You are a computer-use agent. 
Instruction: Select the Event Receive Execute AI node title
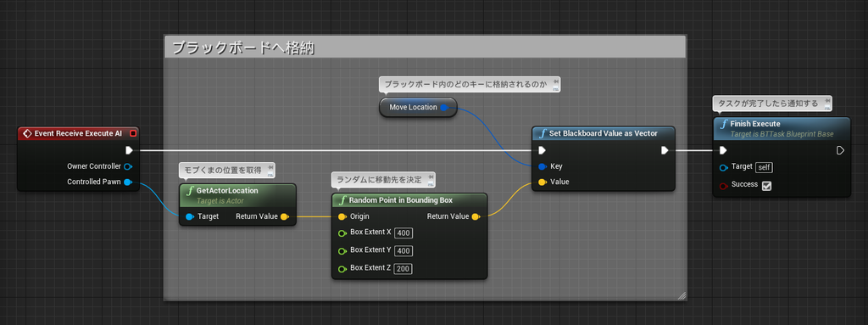click(77, 133)
